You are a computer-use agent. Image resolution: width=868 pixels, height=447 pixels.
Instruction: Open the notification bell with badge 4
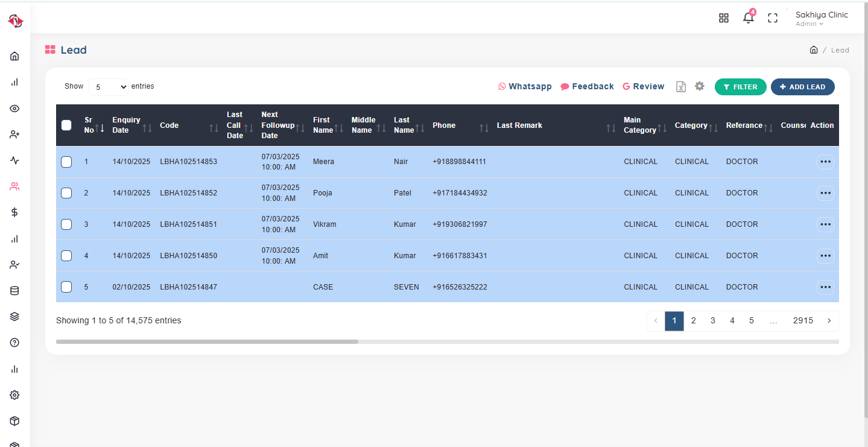(x=748, y=18)
